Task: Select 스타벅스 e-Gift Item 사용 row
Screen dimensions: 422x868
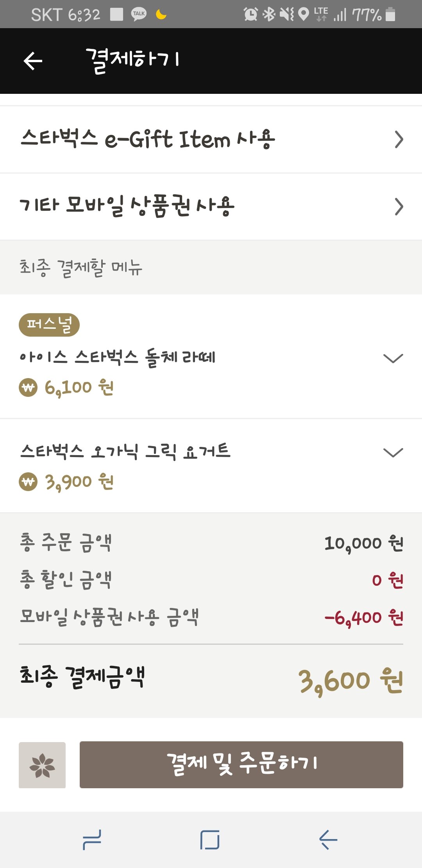Action: (211, 140)
